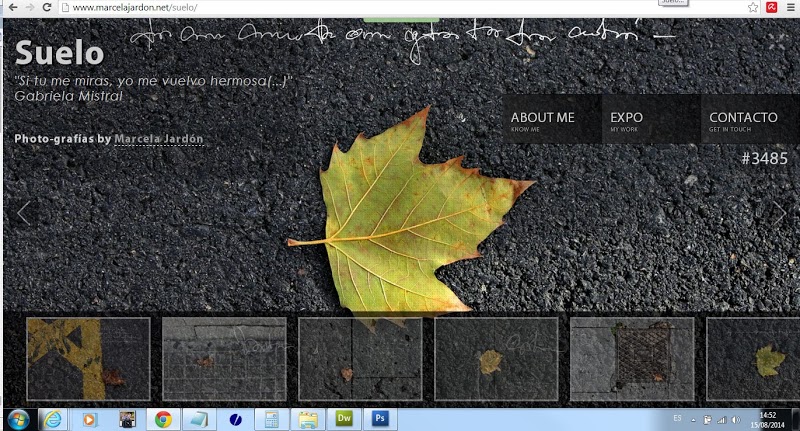Open the EXPO my work menu item
Viewport: 800px width, 431px height.
point(651,119)
